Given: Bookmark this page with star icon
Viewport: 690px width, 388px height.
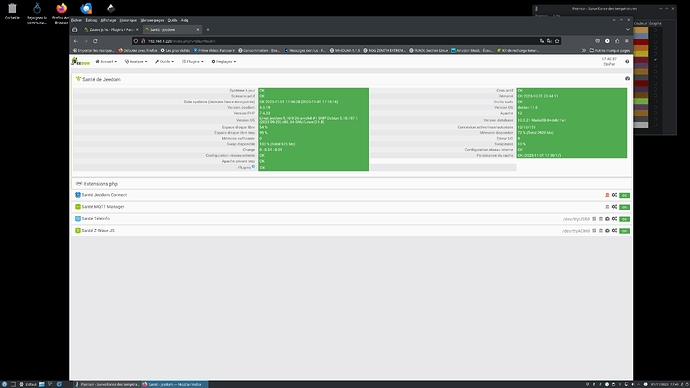Looking at the screenshot, I should tap(557, 41).
